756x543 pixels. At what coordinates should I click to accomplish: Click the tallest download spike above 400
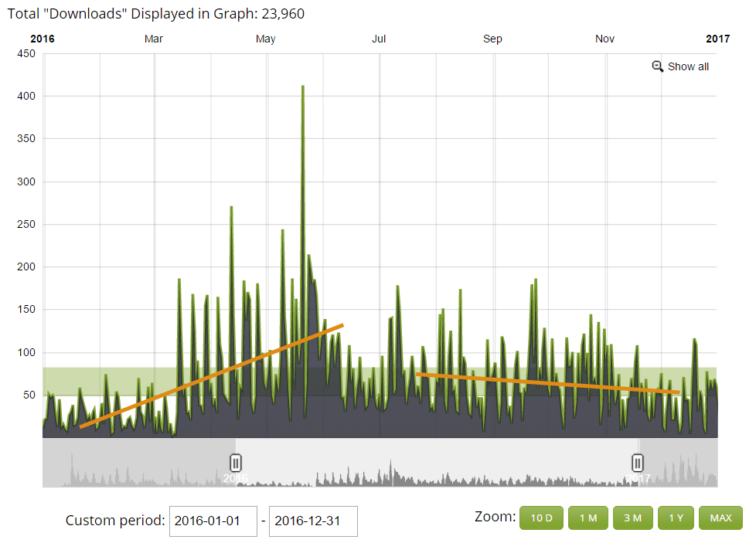coord(302,87)
